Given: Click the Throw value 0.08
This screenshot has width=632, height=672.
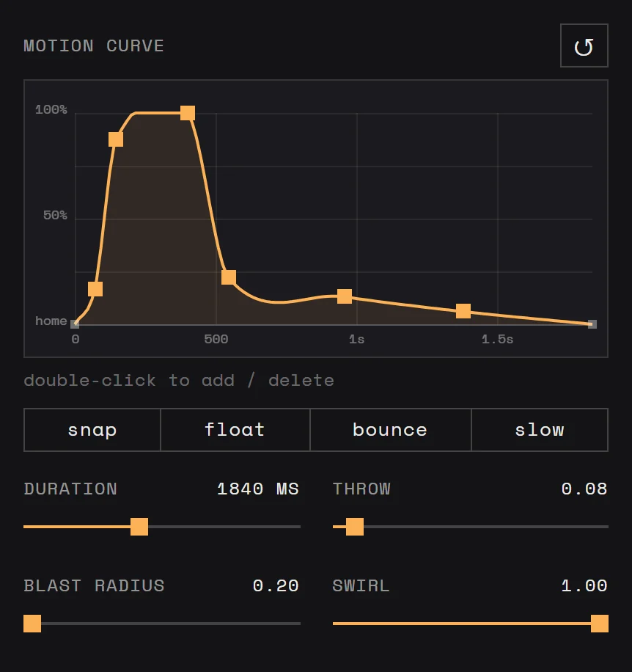Looking at the screenshot, I should tap(584, 489).
